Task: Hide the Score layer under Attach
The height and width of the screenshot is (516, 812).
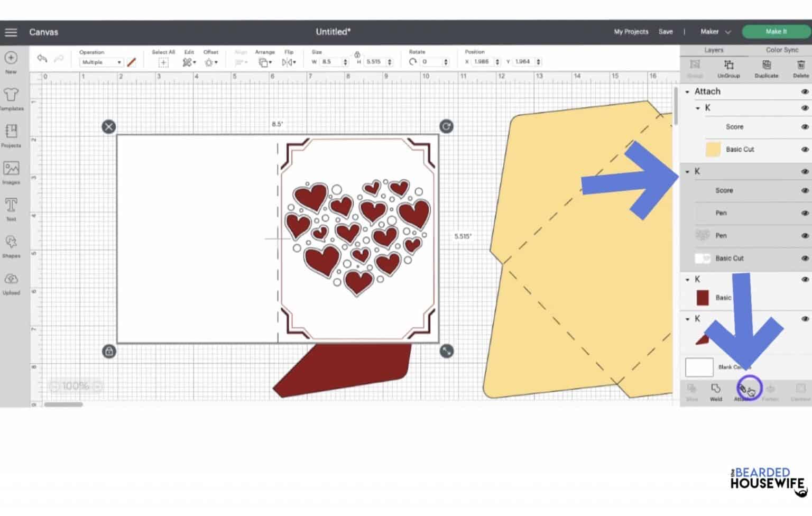Action: (x=805, y=127)
